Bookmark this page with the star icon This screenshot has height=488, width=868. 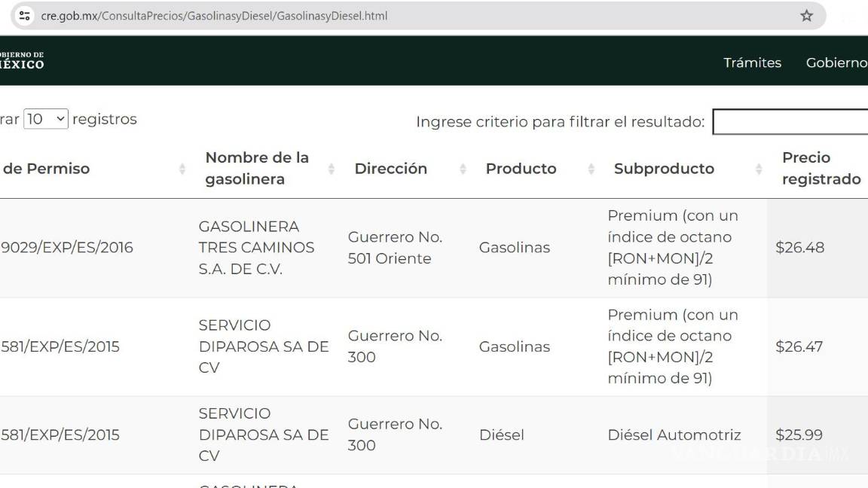(806, 16)
